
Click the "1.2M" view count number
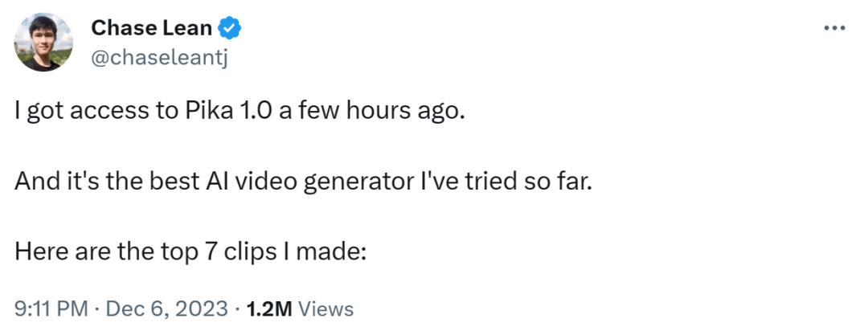pyautogui.click(x=271, y=308)
